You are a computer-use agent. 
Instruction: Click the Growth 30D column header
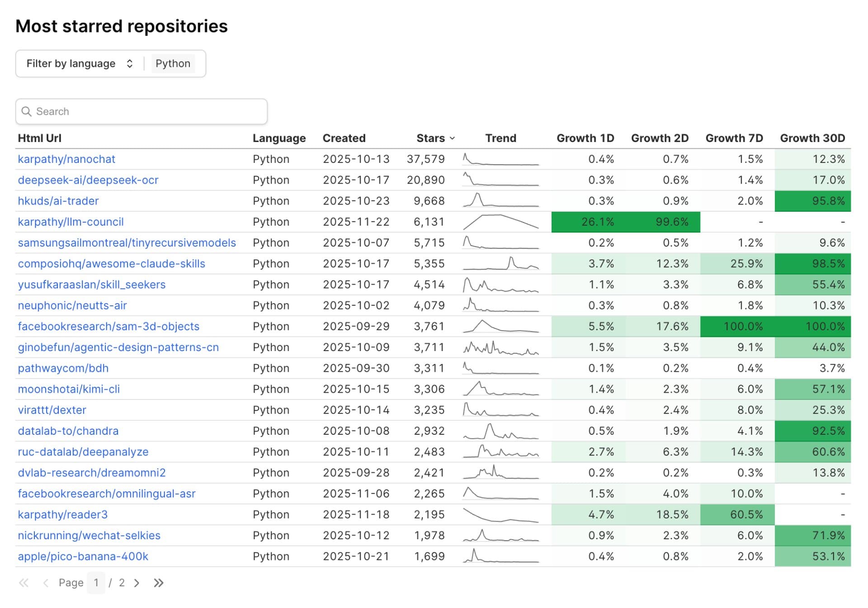click(x=812, y=138)
